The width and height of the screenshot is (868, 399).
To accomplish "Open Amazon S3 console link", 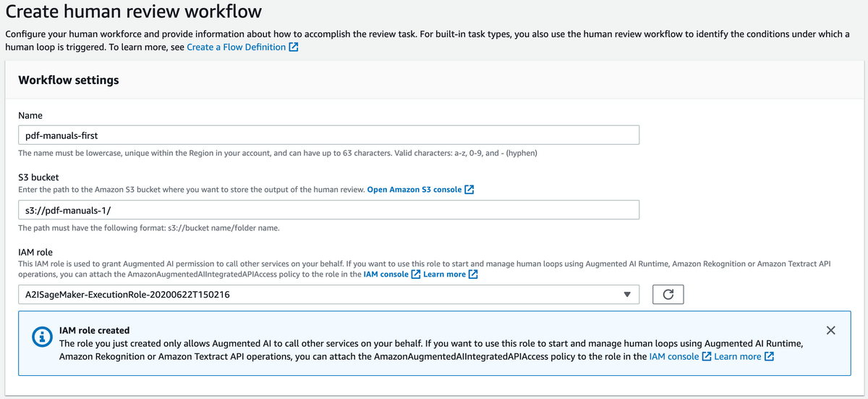I will pyautogui.click(x=414, y=190).
